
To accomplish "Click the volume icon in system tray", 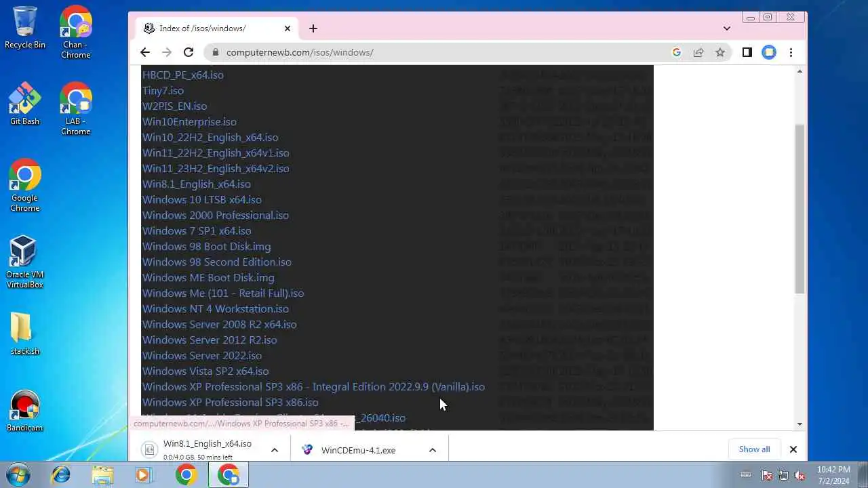I will pos(800,475).
